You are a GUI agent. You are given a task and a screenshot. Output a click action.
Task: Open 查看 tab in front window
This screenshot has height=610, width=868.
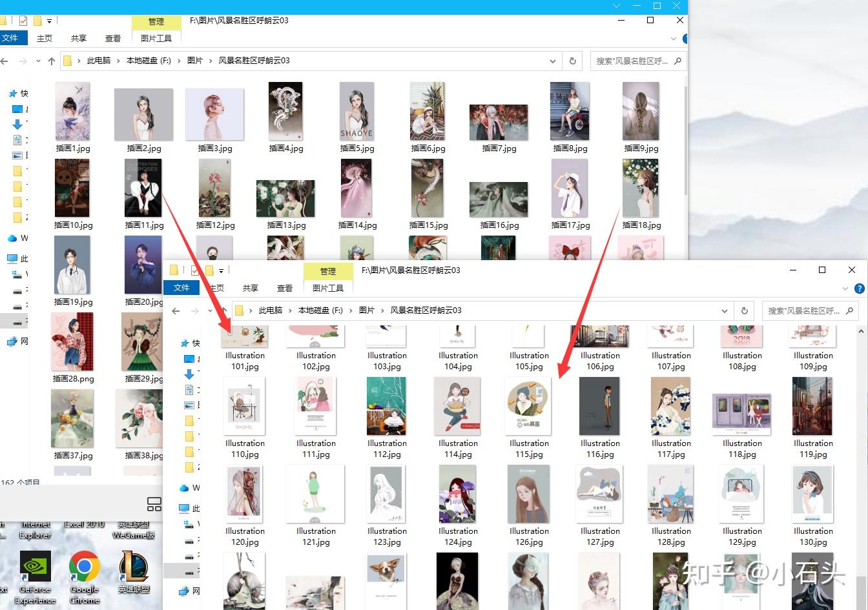(x=285, y=289)
